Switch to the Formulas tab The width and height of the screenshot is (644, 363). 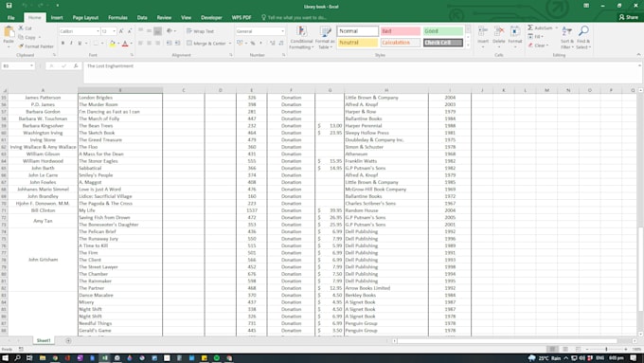click(x=117, y=18)
